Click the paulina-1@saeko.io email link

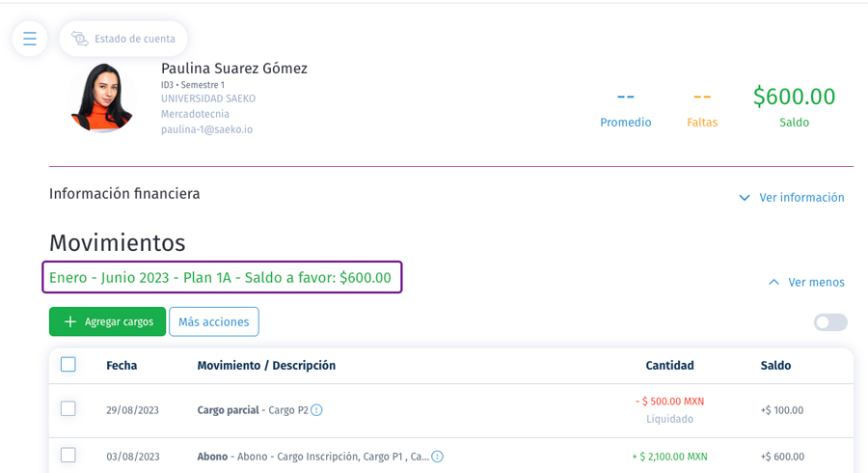click(x=206, y=129)
